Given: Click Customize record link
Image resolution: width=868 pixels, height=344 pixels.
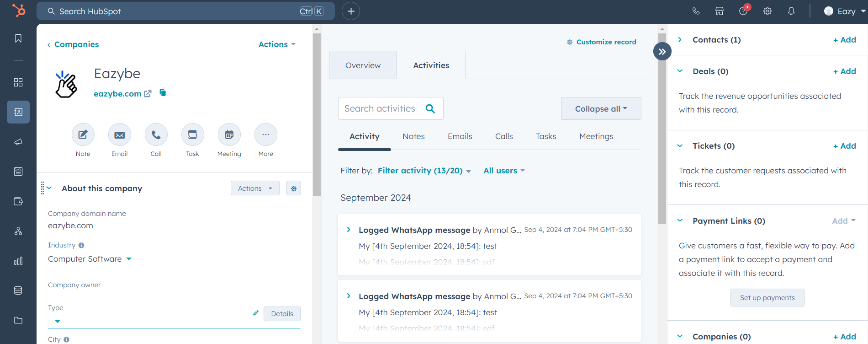Looking at the screenshot, I should point(601,42).
